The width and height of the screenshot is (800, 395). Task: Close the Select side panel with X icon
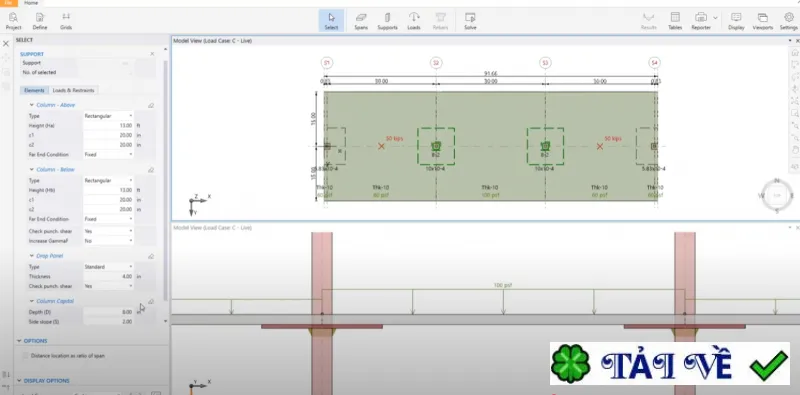point(6,44)
